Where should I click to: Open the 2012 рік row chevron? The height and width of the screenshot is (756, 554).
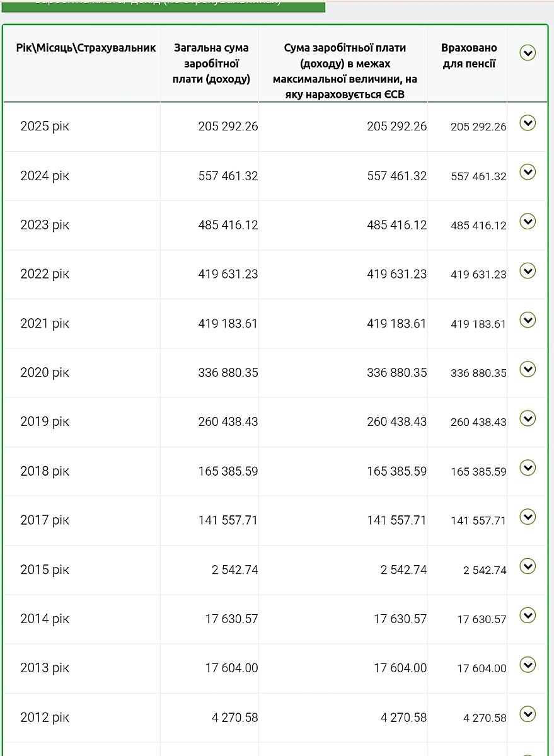tap(528, 714)
